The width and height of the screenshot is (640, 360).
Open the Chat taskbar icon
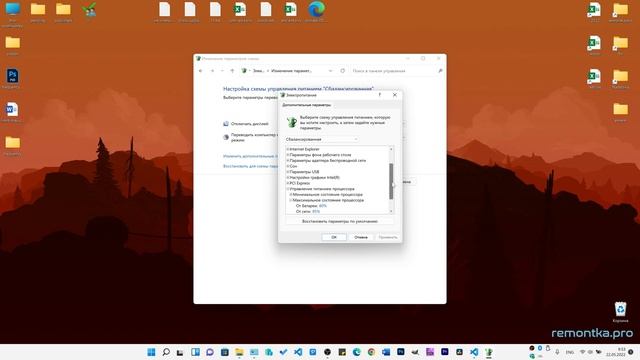click(210, 352)
